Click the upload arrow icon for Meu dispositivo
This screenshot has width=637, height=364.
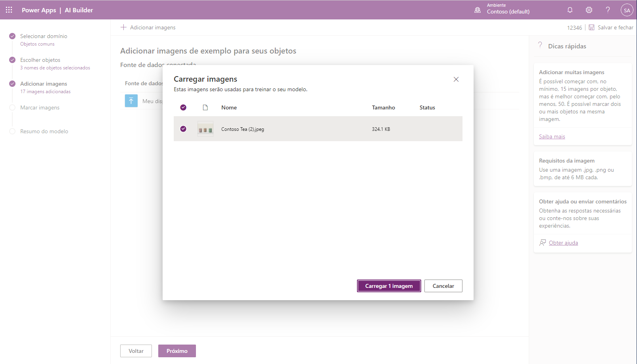pos(131,101)
